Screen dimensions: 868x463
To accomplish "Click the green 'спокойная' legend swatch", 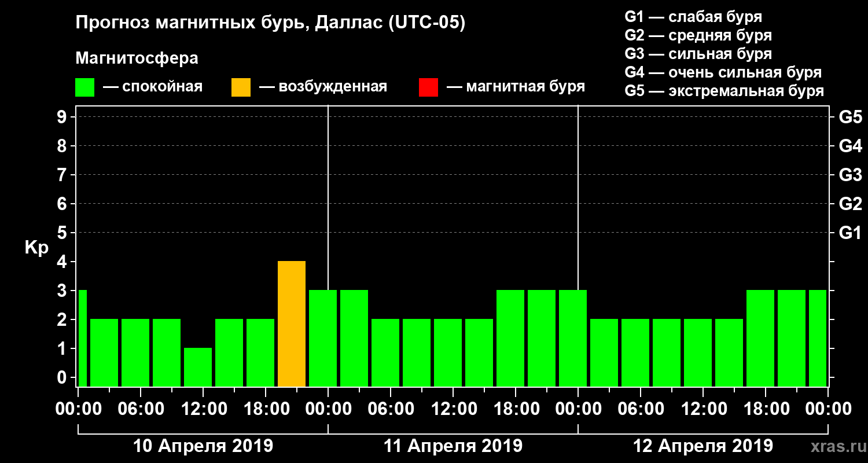I will tap(84, 87).
